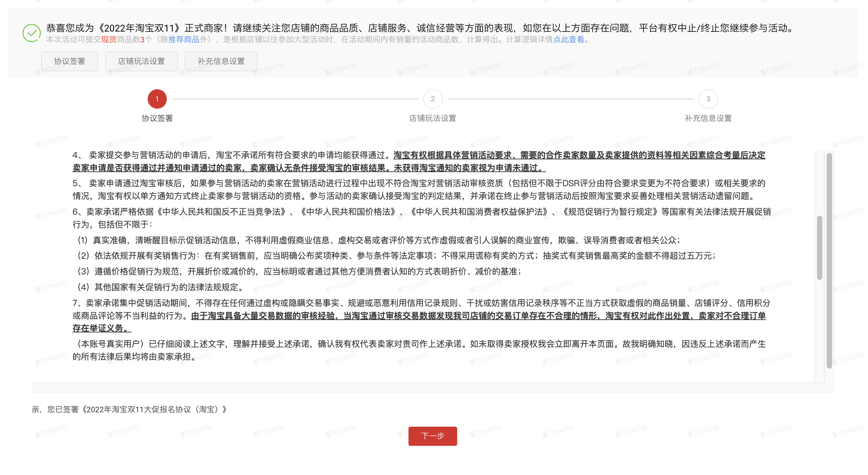This screenshot has height=475, width=868.
Task: Click the 协议签署 step label
Action: click(x=157, y=118)
